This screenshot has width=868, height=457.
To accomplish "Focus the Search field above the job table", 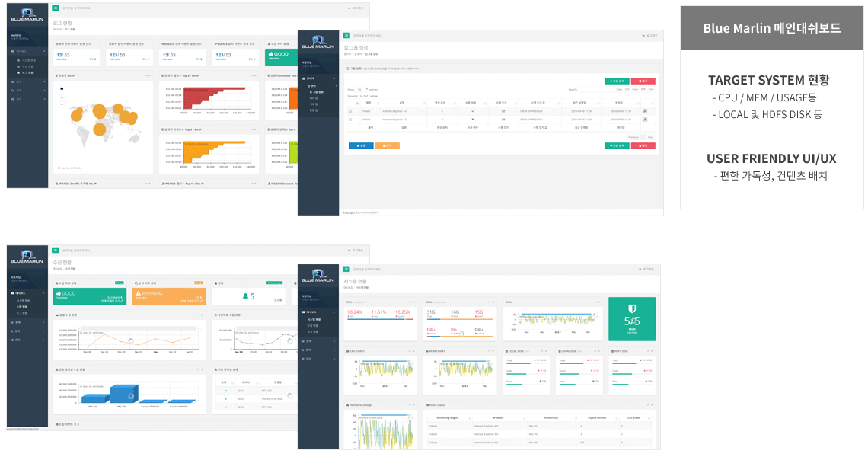I will (595, 89).
